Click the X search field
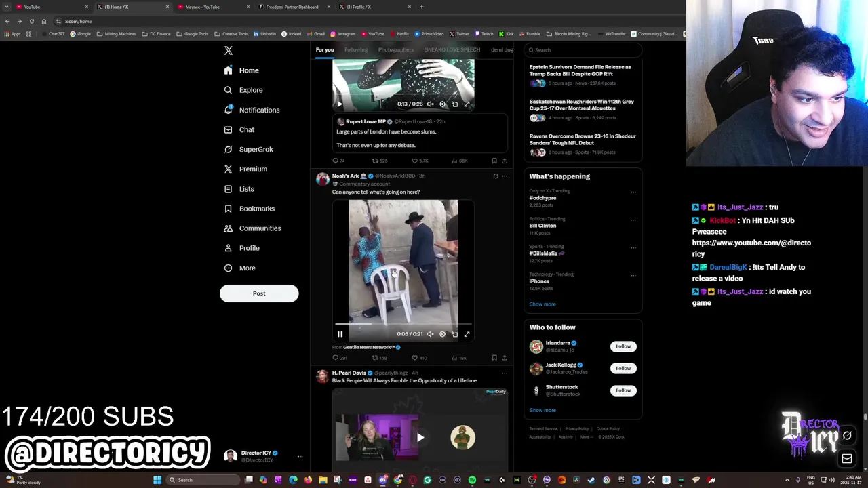Image resolution: width=868 pixels, height=488 pixels. (583, 50)
